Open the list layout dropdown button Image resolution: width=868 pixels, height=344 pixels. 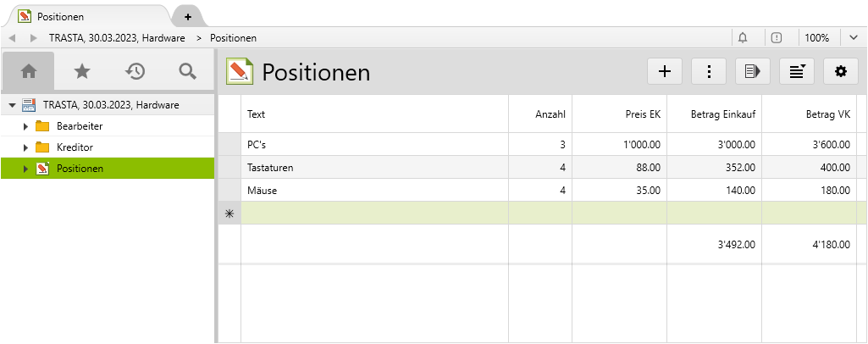pos(797,72)
